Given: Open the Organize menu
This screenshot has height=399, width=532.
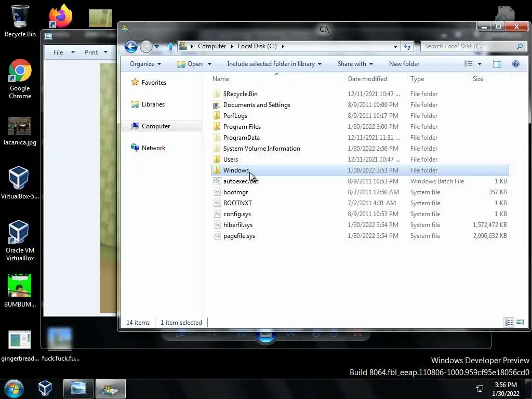Looking at the screenshot, I should point(145,64).
